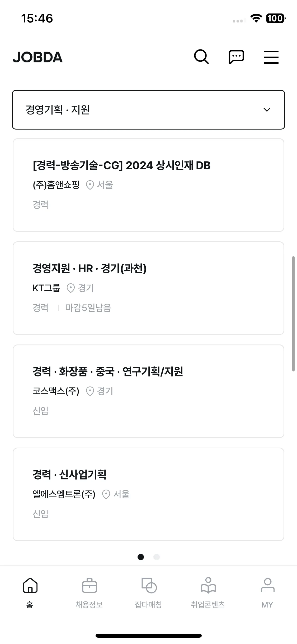Expand the 경영기획 · 지원 category dropdown

pos(148,110)
